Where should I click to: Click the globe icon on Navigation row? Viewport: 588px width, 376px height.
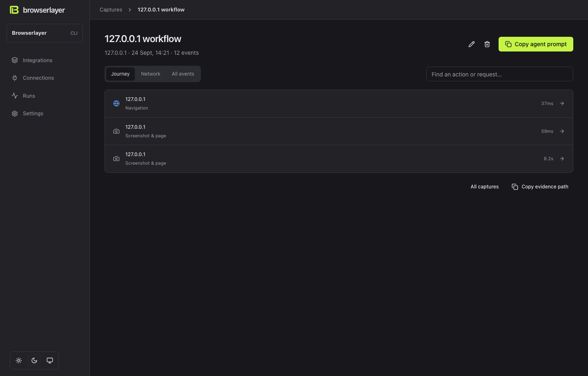(x=116, y=103)
